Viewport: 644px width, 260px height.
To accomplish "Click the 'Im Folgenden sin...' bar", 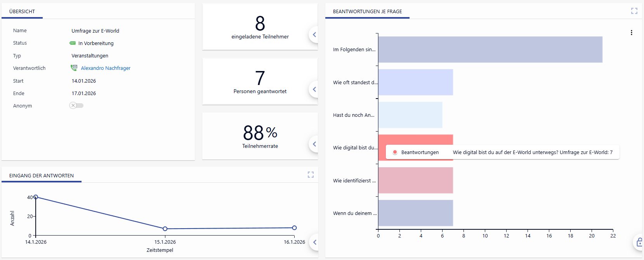I will point(490,50).
